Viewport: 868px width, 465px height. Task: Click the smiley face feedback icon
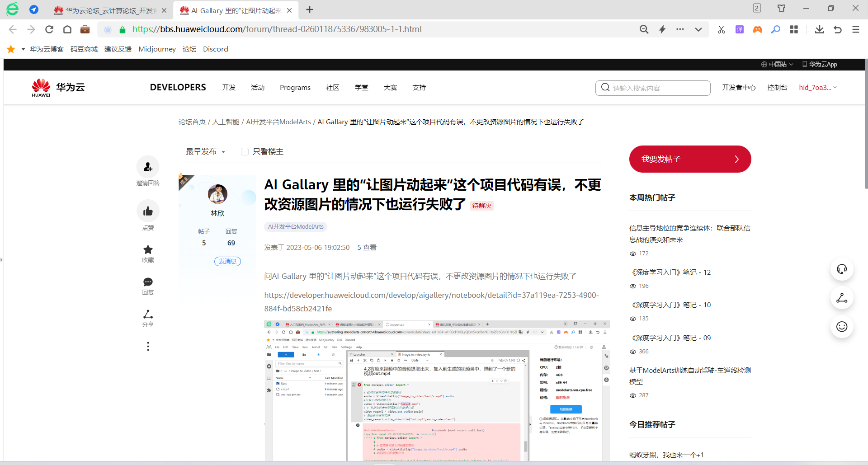coord(842,327)
